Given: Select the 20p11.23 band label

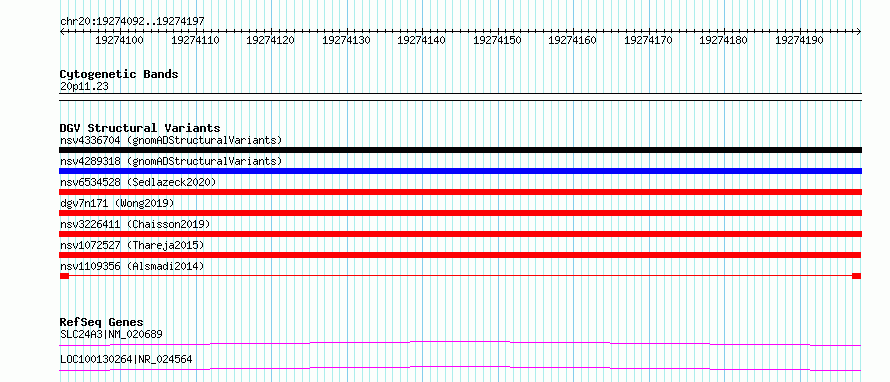Looking at the screenshot, I should [x=84, y=87].
